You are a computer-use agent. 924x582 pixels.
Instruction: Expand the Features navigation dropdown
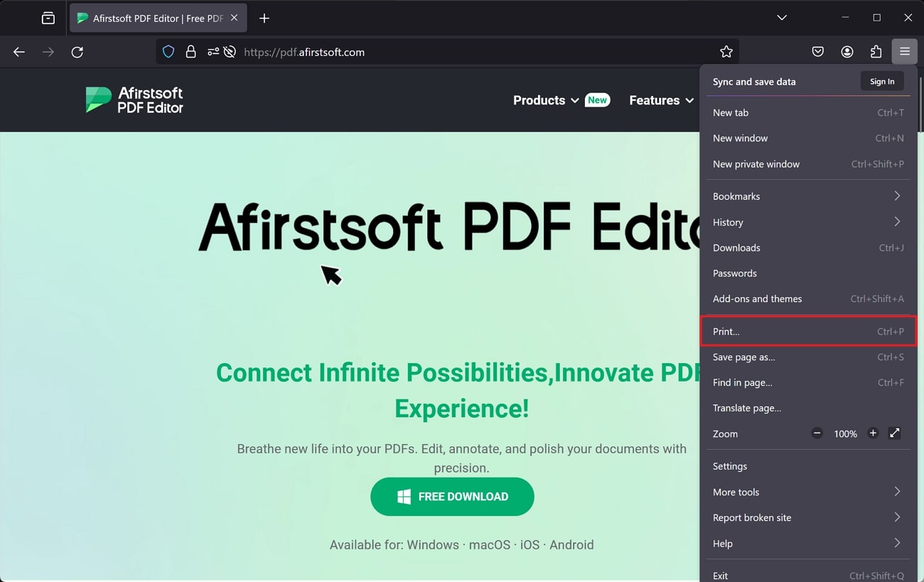(661, 100)
